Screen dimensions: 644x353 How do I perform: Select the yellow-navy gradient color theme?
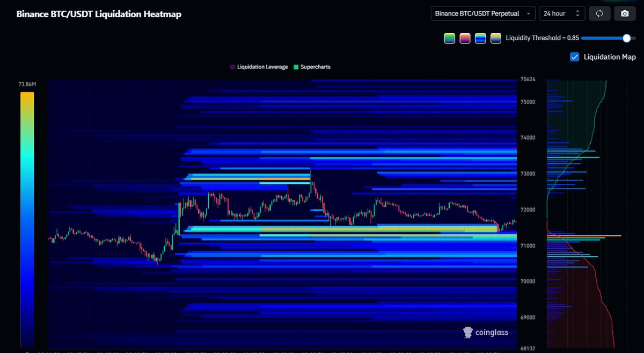[x=496, y=38]
